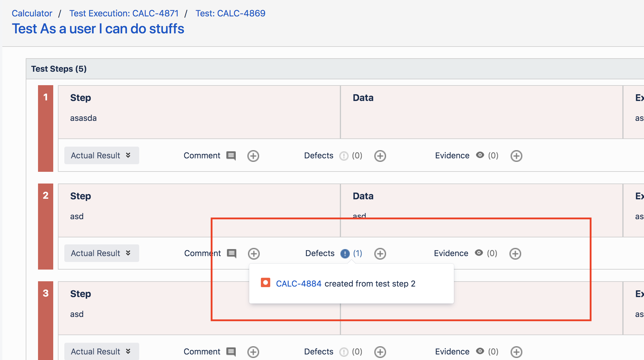The image size is (644, 360).
Task: Click add comment plus icon in step 3
Action: (253, 352)
